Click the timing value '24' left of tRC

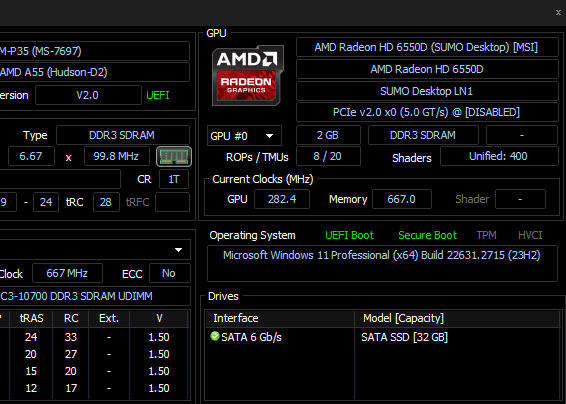[46, 202]
